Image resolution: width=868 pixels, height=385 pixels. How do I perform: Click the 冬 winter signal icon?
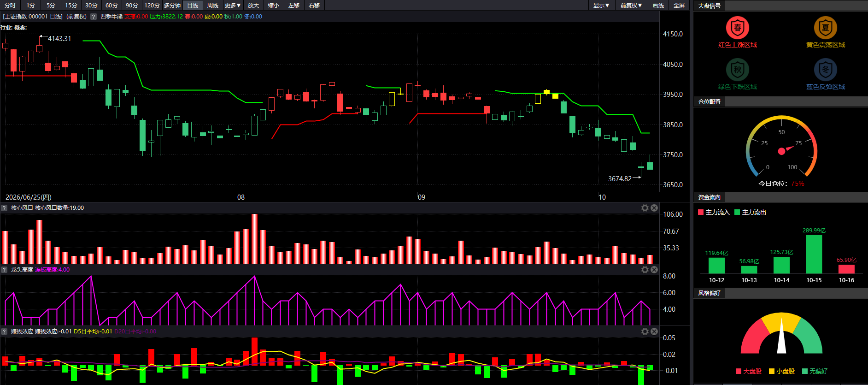click(825, 70)
